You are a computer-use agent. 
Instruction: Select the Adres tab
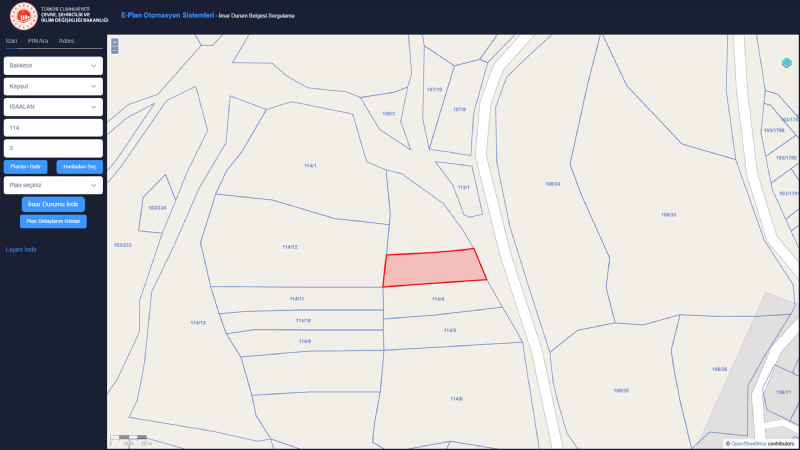pos(67,41)
